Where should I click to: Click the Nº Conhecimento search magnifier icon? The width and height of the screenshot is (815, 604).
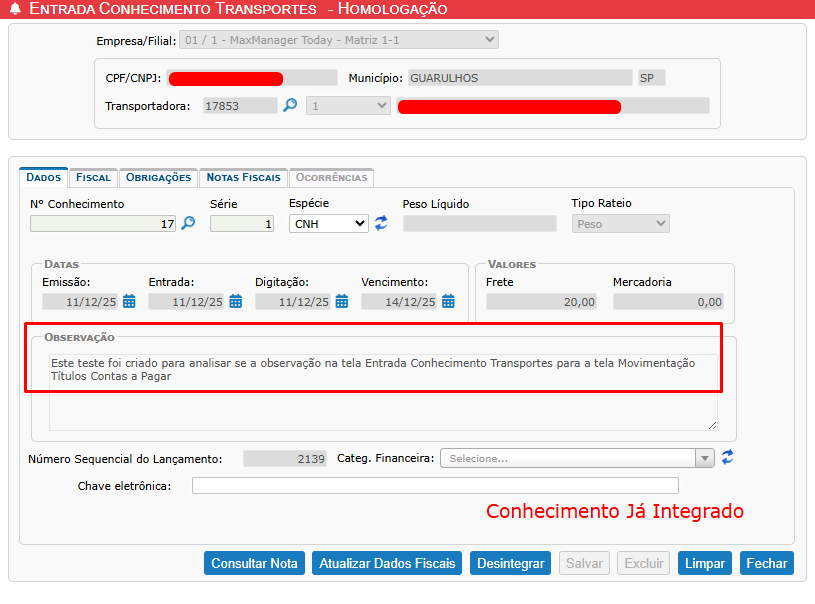click(187, 224)
